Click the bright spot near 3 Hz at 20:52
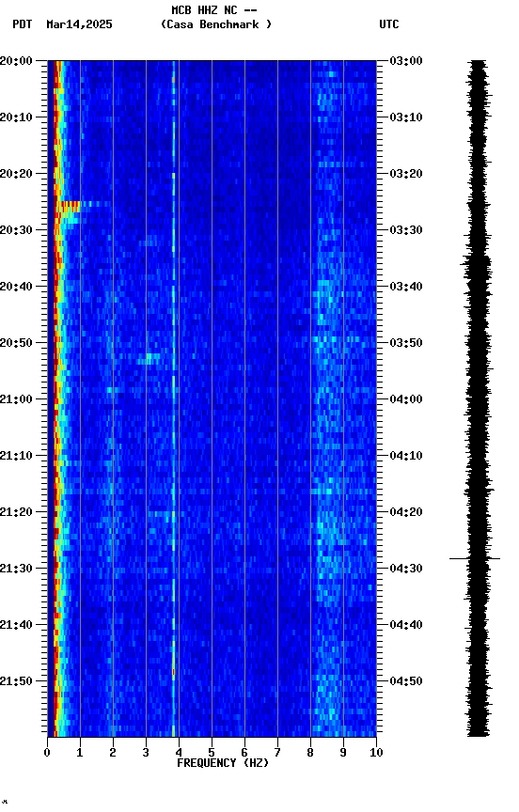The width and height of the screenshot is (519, 812). click(149, 358)
